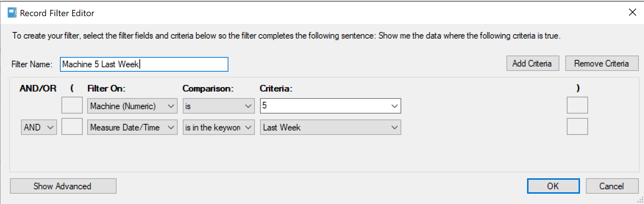This screenshot has height=204, width=644.
Task: Open the 'is in the keyword' comparison dropdown
Action: [218, 128]
